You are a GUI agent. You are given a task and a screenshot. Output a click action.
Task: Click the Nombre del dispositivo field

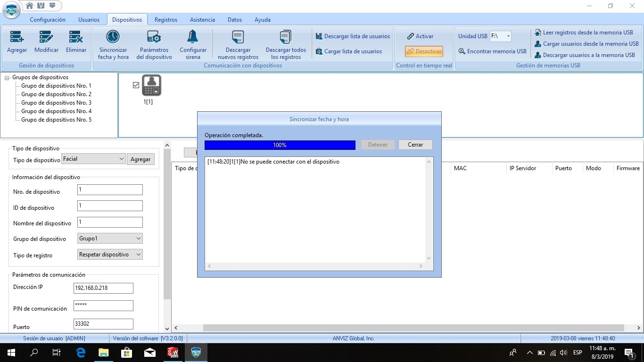(110, 222)
